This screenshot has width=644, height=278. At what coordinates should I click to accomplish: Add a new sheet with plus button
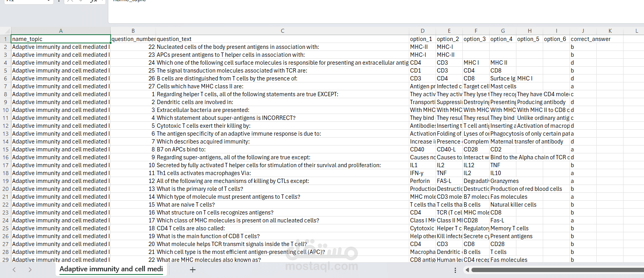(x=193, y=270)
